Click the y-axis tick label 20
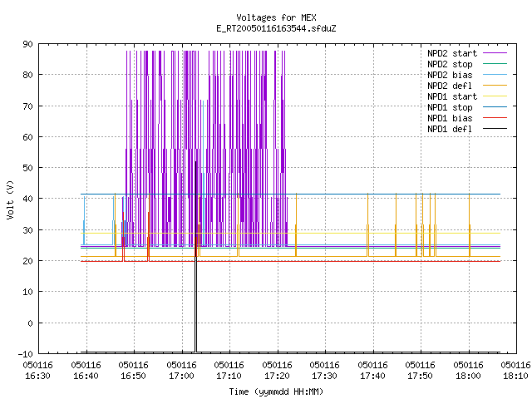 pyautogui.click(x=27, y=261)
